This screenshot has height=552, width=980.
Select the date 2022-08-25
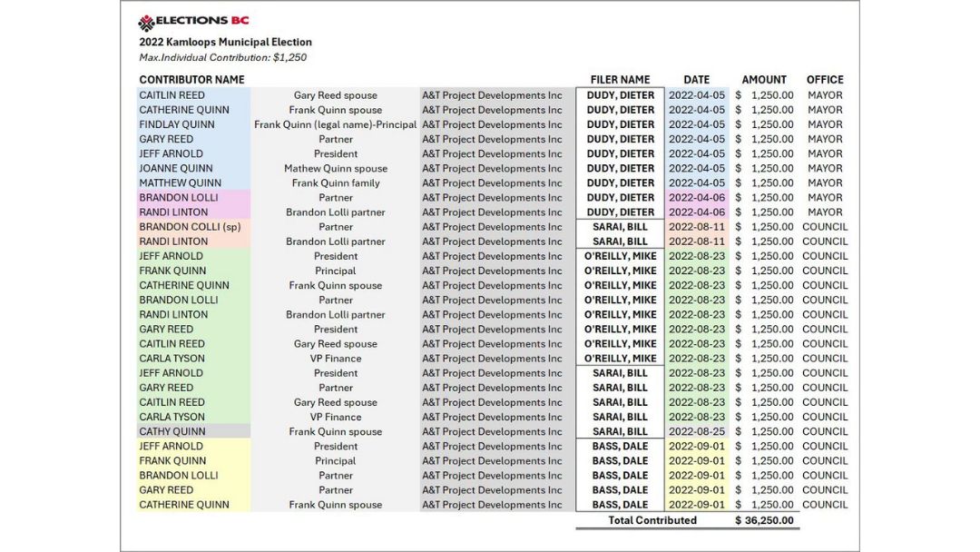(x=697, y=431)
